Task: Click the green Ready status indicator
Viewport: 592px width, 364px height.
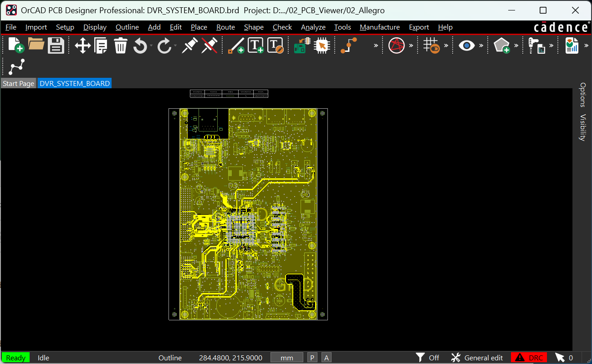Action: click(15, 358)
